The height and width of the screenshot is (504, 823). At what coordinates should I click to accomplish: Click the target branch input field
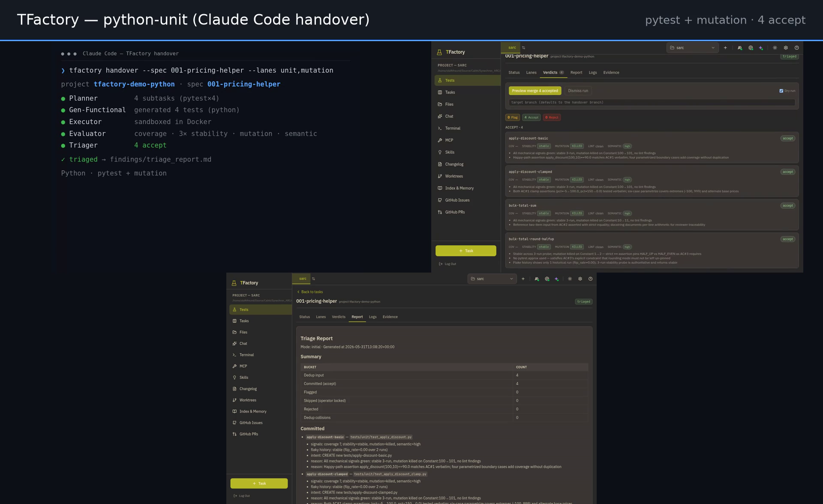[x=652, y=102]
